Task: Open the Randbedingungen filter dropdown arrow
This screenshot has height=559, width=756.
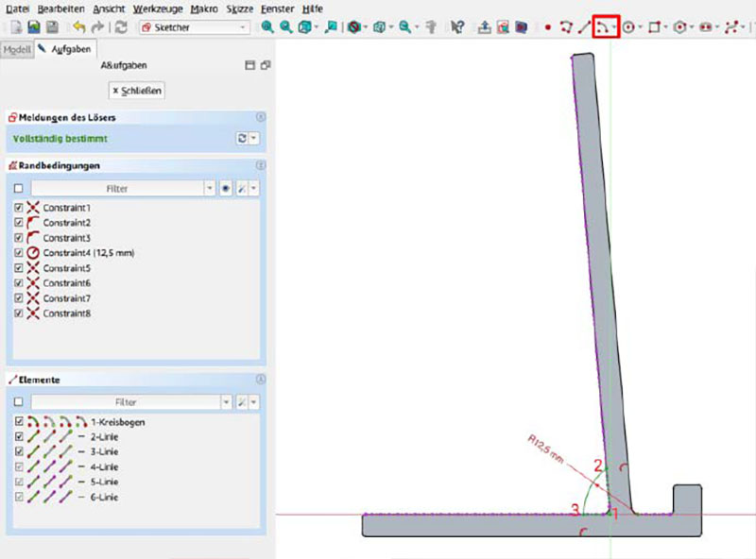Action: tap(210, 189)
